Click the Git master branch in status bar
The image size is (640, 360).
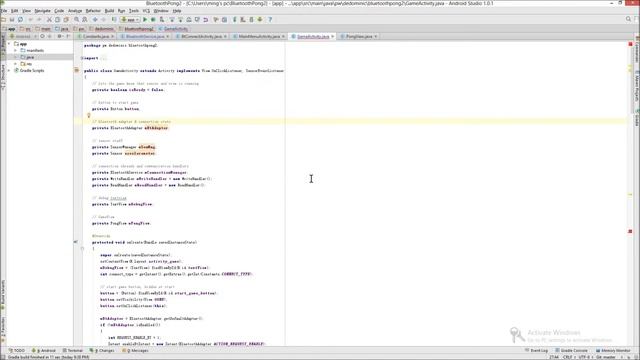(606, 357)
